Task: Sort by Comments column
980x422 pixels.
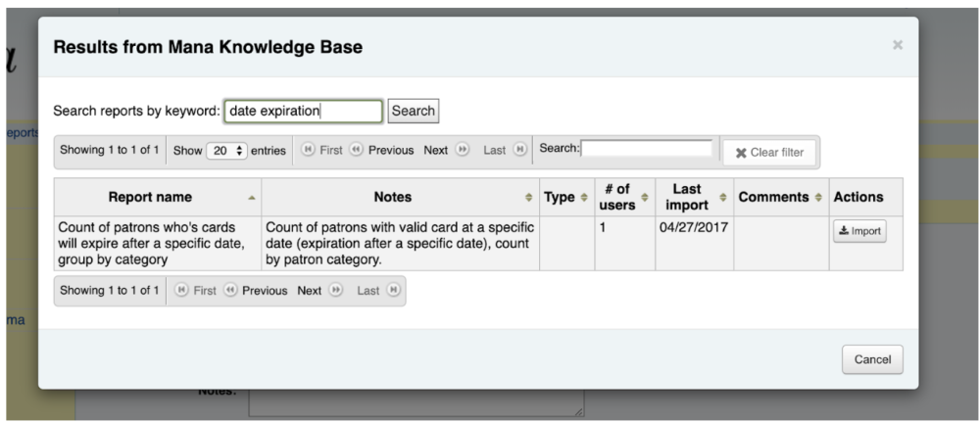Action: click(x=781, y=197)
